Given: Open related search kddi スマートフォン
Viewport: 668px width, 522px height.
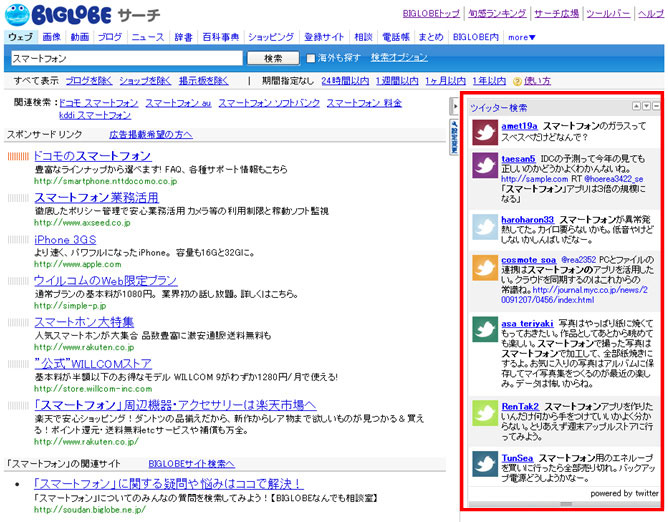Looking at the screenshot, I should coord(95,115).
